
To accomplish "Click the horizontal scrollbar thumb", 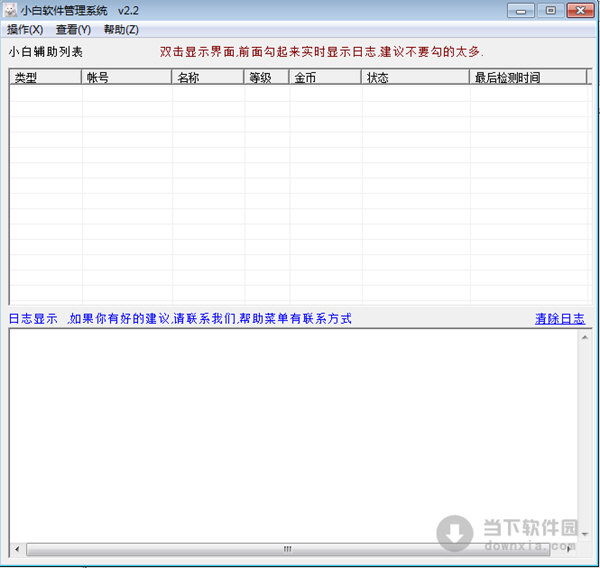I will pos(288,549).
